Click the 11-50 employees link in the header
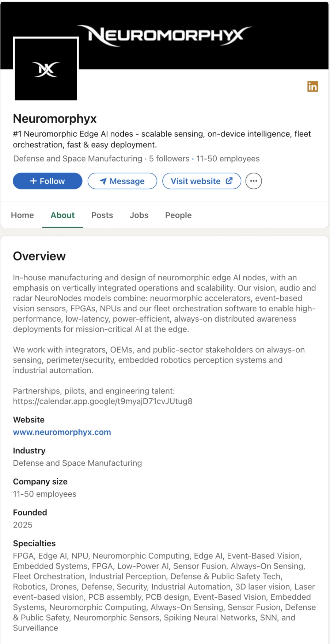The width and height of the screenshot is (330, 644). click(228, 159)
